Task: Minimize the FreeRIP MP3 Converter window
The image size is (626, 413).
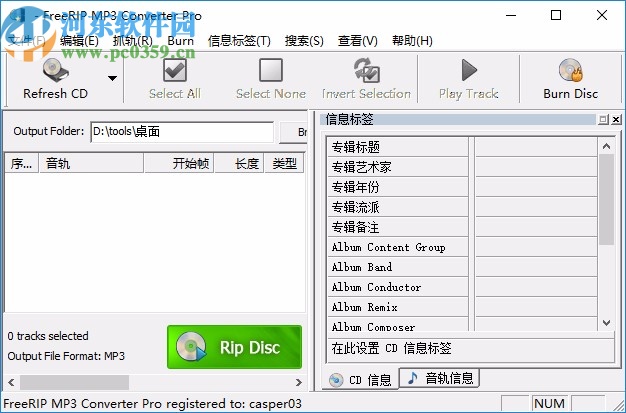Action: [x=511, y=15]
